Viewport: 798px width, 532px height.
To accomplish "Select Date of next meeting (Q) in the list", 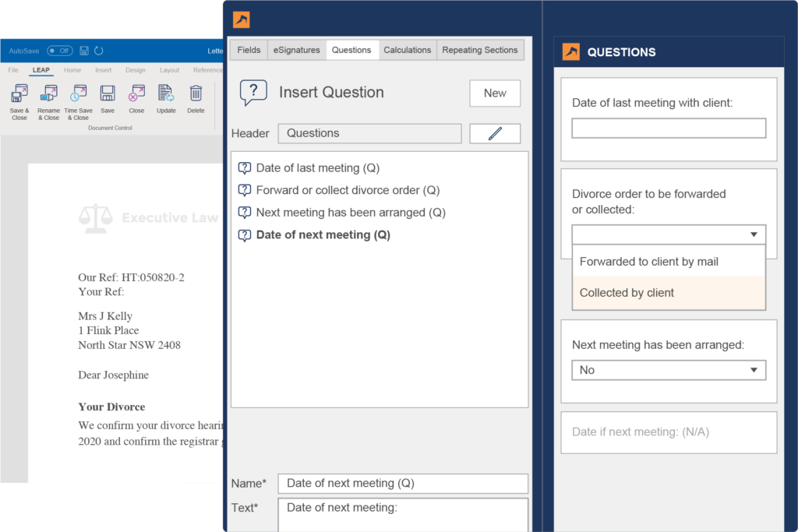I will pyautogui.click(x=322, y=234).
